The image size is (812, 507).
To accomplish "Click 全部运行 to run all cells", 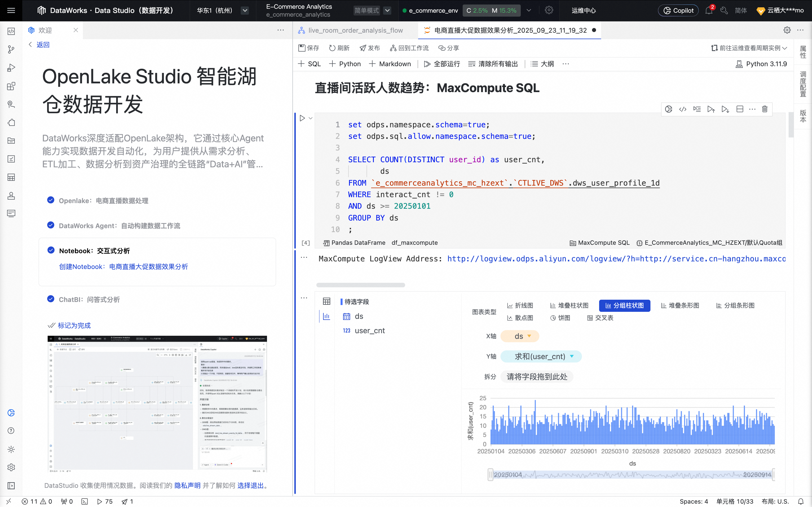I will 442,64.
